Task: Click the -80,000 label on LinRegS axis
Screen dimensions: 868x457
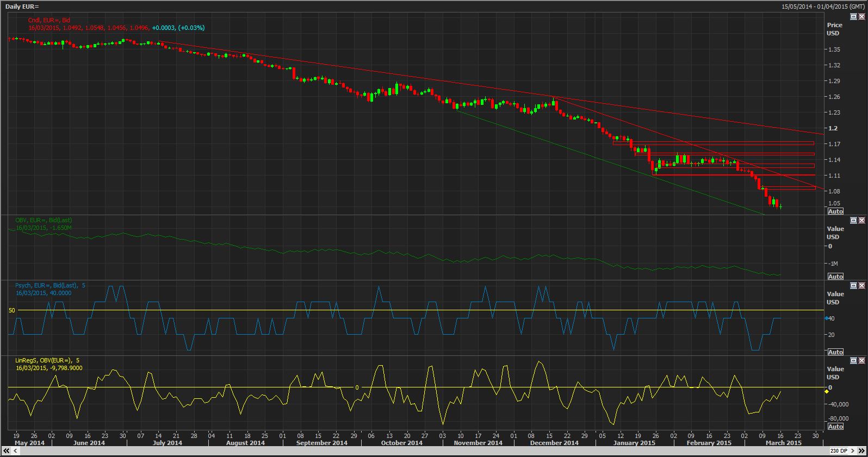Action: pyautogui.click(x=838, y=418)
